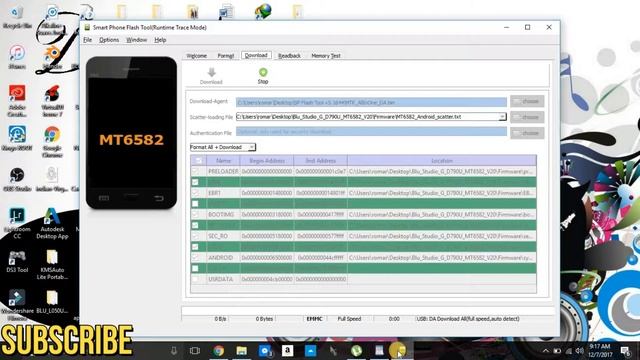Open uTorrent from the taskbar
Screen dimensions: 640x360
[356, 351]
